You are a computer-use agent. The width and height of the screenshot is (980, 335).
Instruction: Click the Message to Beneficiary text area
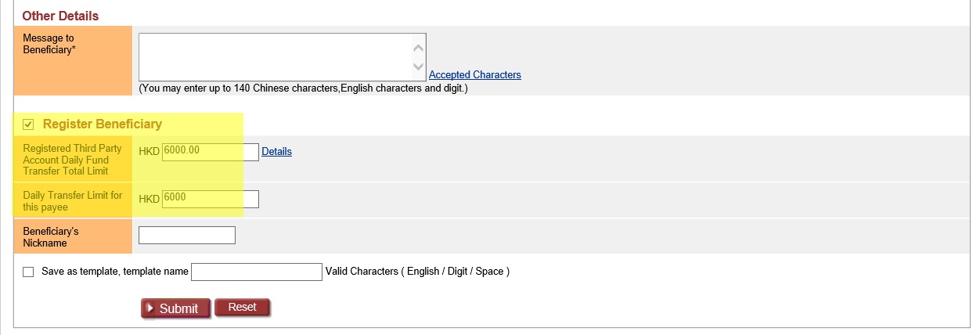pos(276,56)
